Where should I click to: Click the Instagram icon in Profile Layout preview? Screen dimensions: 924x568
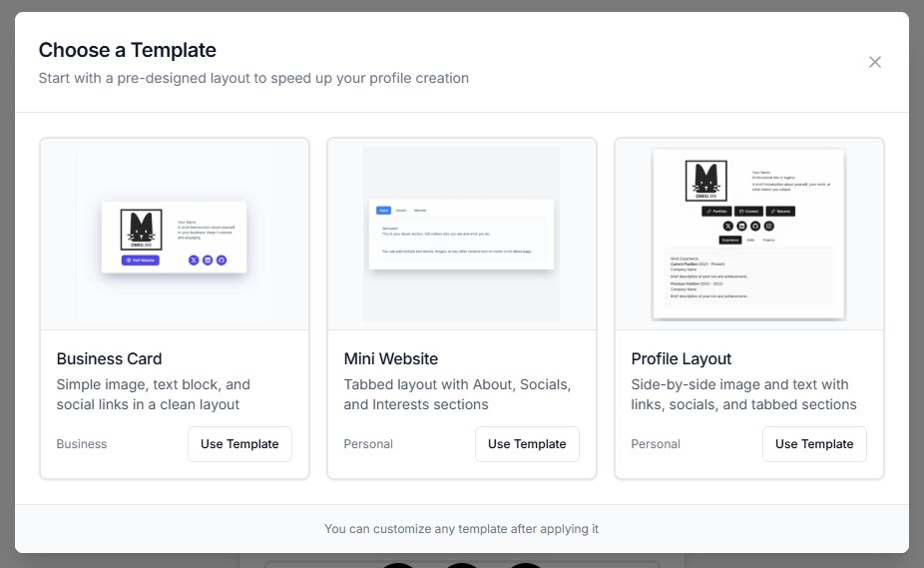(x=769, y=226)
